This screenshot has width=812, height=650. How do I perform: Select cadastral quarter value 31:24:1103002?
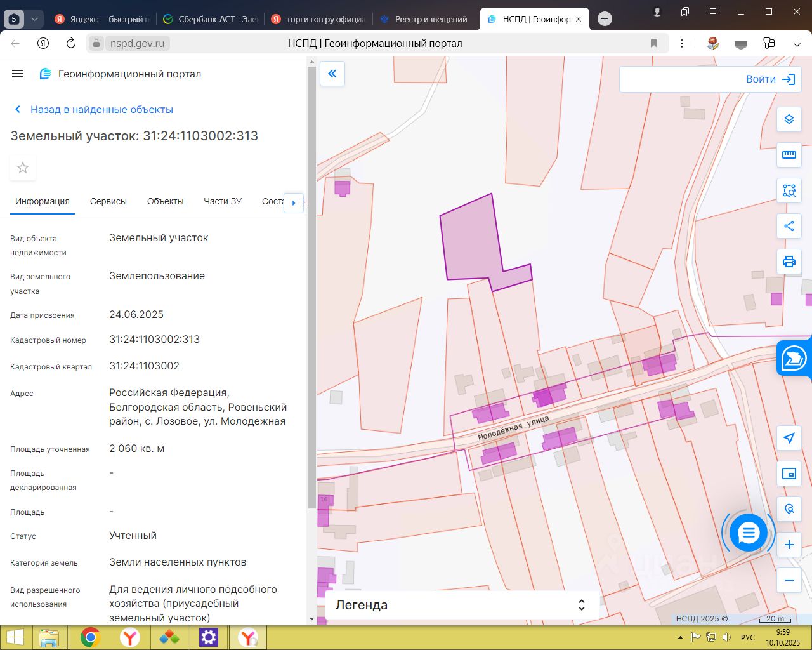(144, 366)
